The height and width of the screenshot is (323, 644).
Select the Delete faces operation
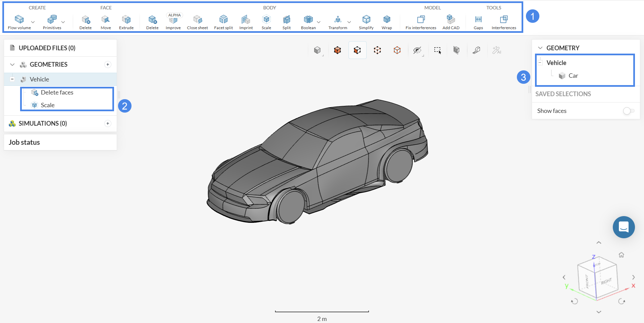click(x=57, y=92)
